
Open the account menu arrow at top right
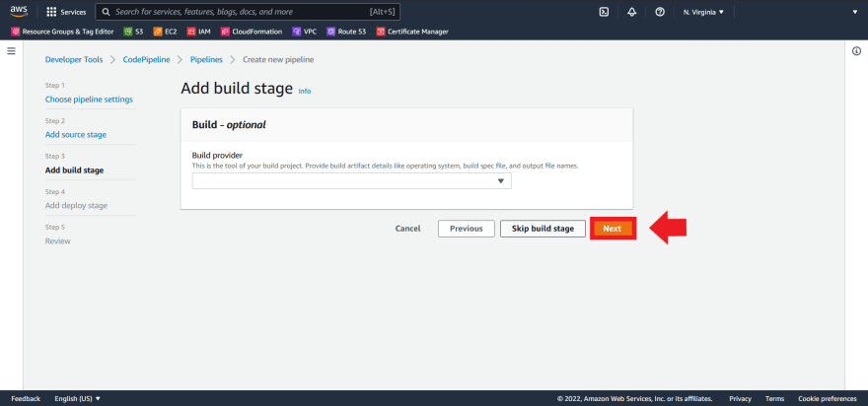[855, 12]
